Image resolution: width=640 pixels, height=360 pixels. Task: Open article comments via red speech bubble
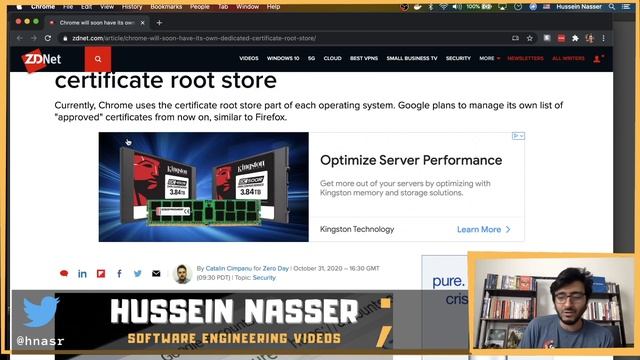64,273
